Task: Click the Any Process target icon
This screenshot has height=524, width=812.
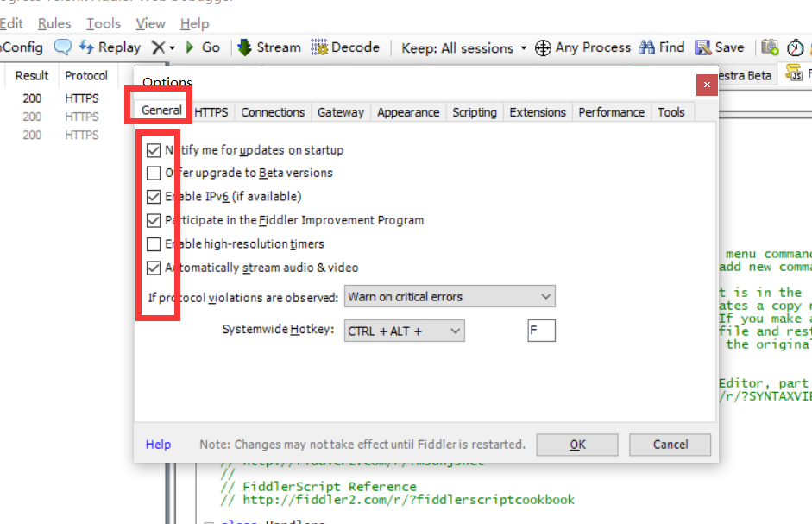Action: click(x=543, y=48)
